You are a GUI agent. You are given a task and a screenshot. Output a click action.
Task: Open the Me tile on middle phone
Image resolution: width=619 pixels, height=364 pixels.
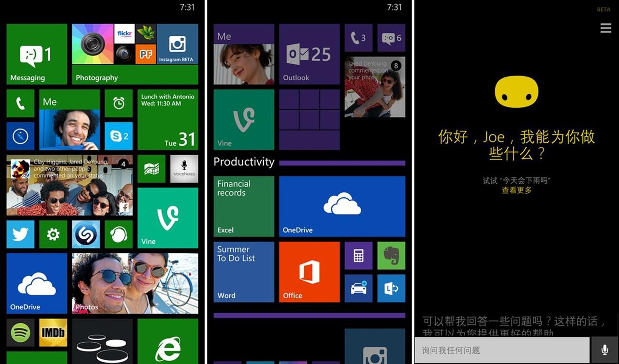[x=244, y=54]
